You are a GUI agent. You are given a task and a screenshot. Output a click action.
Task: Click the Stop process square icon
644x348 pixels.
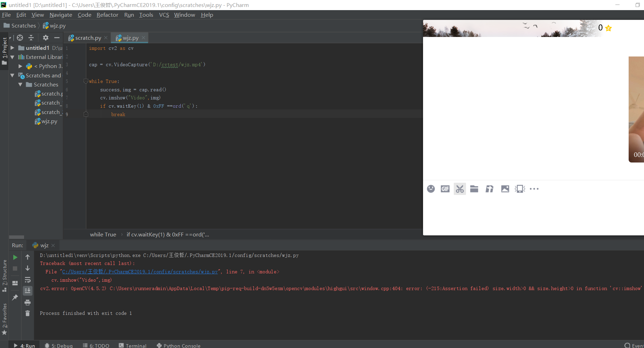click(15, 268)
